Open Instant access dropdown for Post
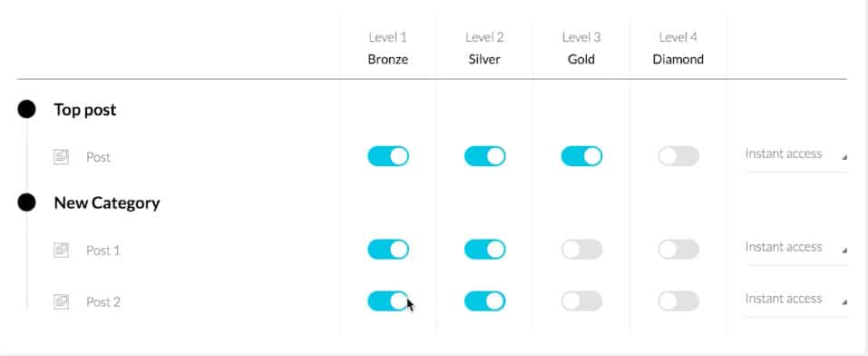The width and height of the screenshot is (868, 356). click(x=796, y=154)
